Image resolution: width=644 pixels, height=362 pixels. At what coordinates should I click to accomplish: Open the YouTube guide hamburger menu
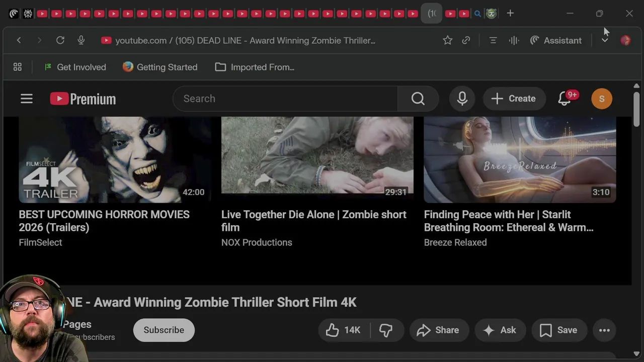pyautogui.click(x=27, y=99)
